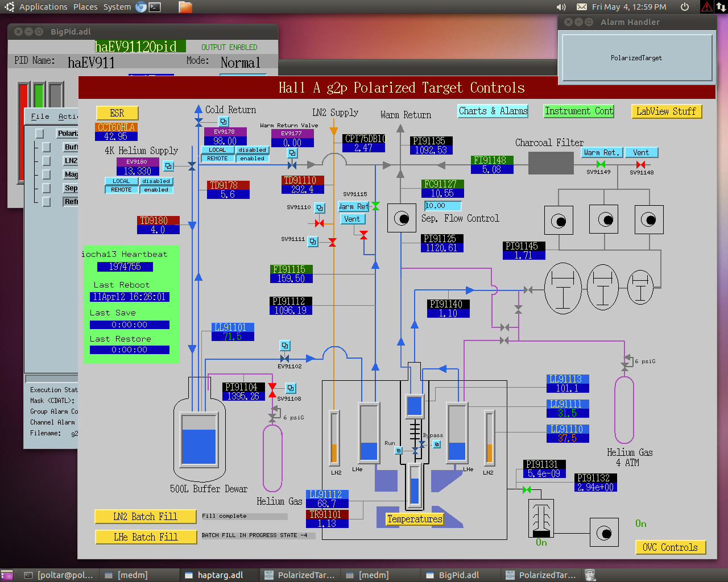Click the Vent button near SV91115
The image size is (728, 582).
coord(352,219)
